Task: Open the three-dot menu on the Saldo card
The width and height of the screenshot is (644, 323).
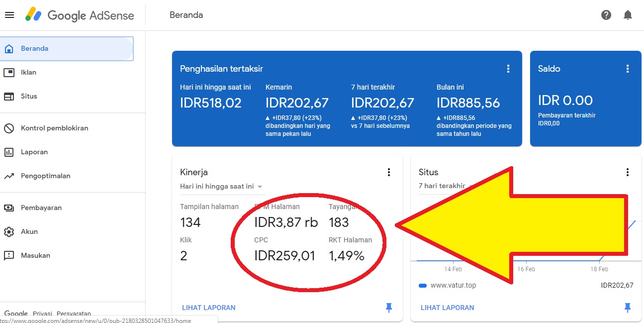Action: point(627,69)
